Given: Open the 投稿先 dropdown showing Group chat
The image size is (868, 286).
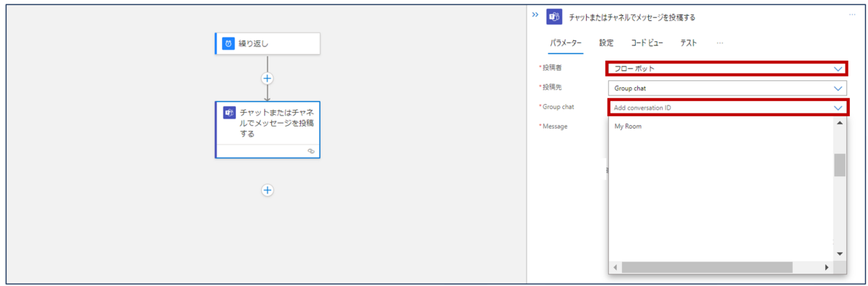Looking at the screenshot, I should tap(726, 88).
